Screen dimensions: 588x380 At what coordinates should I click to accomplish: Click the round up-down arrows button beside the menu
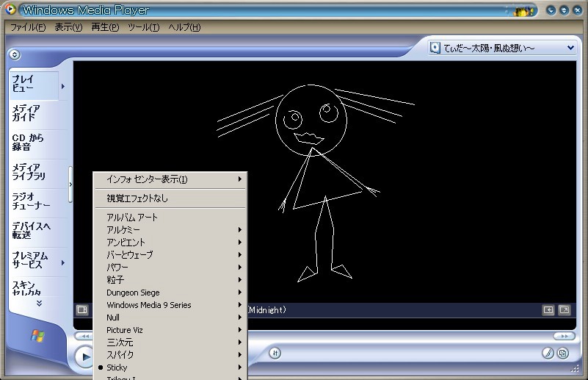[x=275, y=353]
